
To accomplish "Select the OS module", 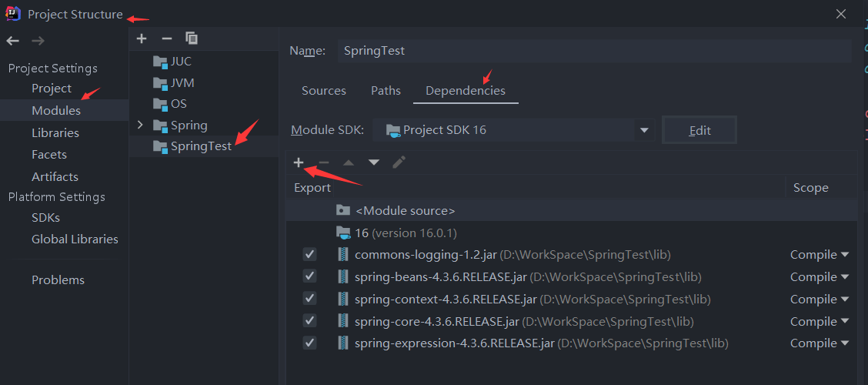I will tap(179, 104).
